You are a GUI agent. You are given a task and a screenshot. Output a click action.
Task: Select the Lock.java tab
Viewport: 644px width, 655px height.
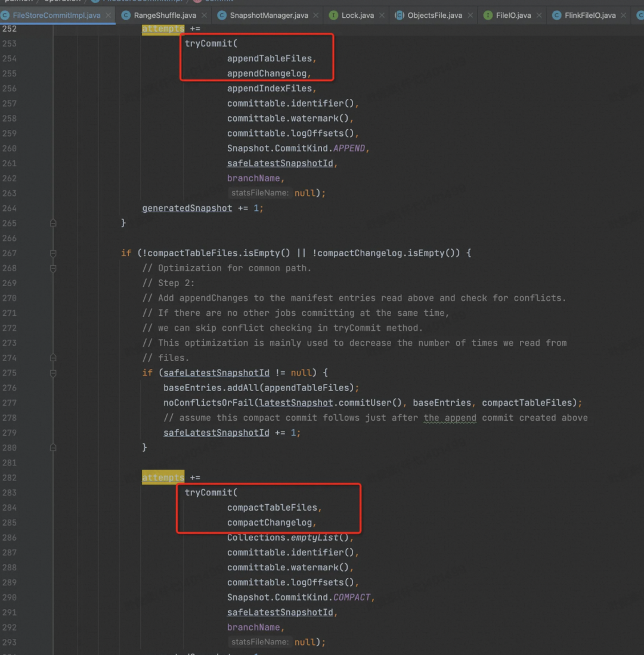[x=357, y=15]
